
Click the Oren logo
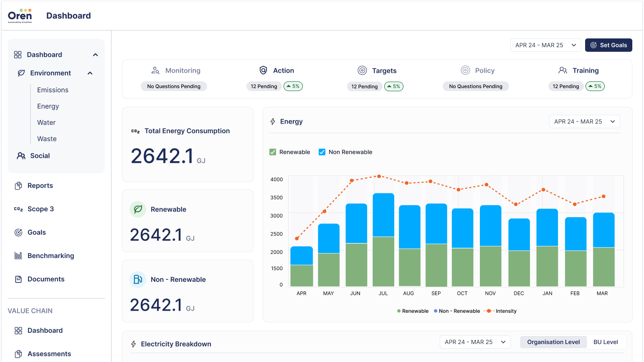20,16
